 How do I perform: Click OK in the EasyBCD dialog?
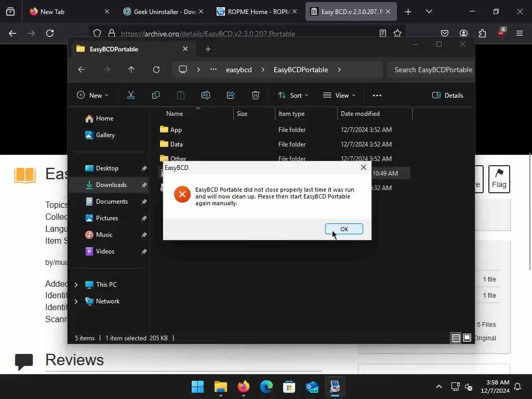tap(344, 229)
